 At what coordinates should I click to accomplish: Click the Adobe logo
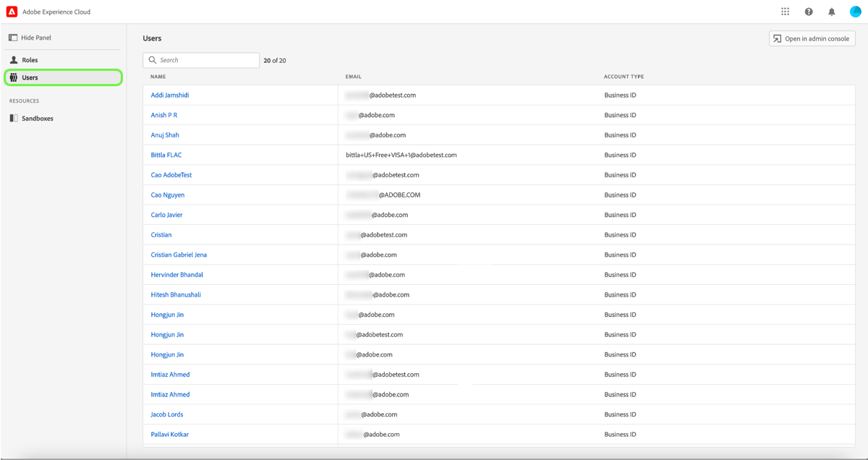(x=11, y=11)
